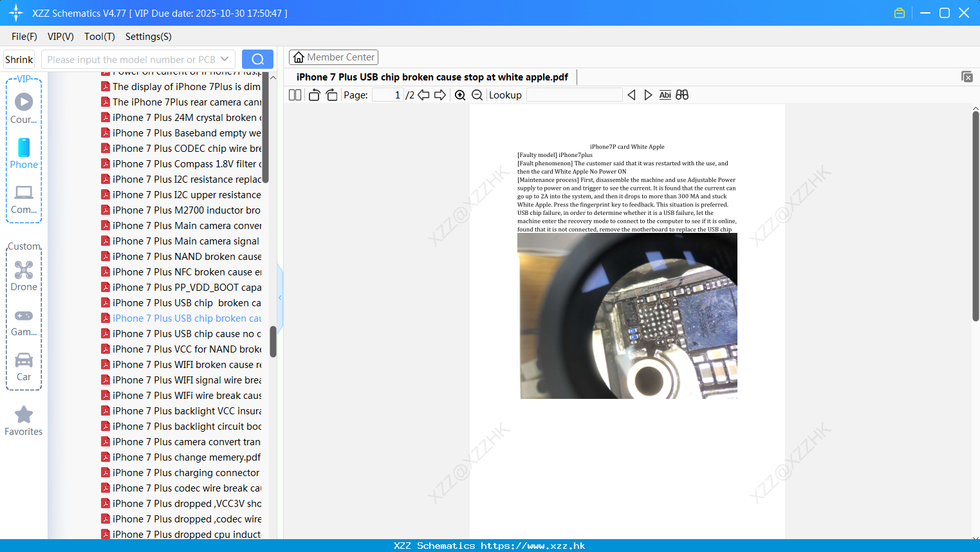Image resolution: width=980 pixels, height=552 pixels.
Task: Click the binoculars search icon
Action: pos(682,95)
